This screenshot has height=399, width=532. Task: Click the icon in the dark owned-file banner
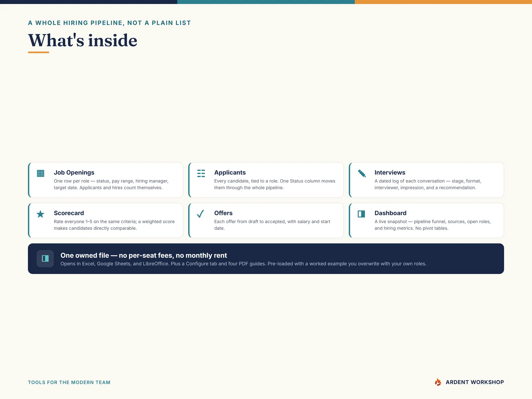click(x=45, y=258)
